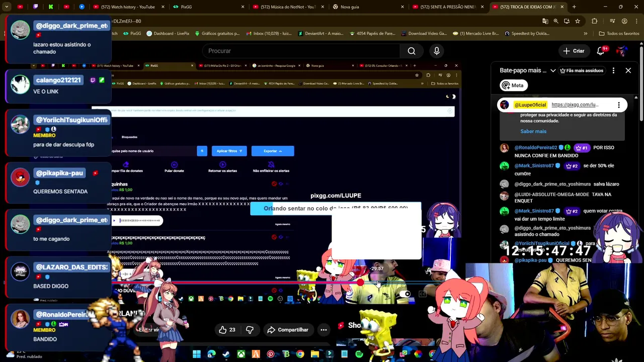Click the YouTube search magnifier button

pyautogui.click(x=412, y=51)
